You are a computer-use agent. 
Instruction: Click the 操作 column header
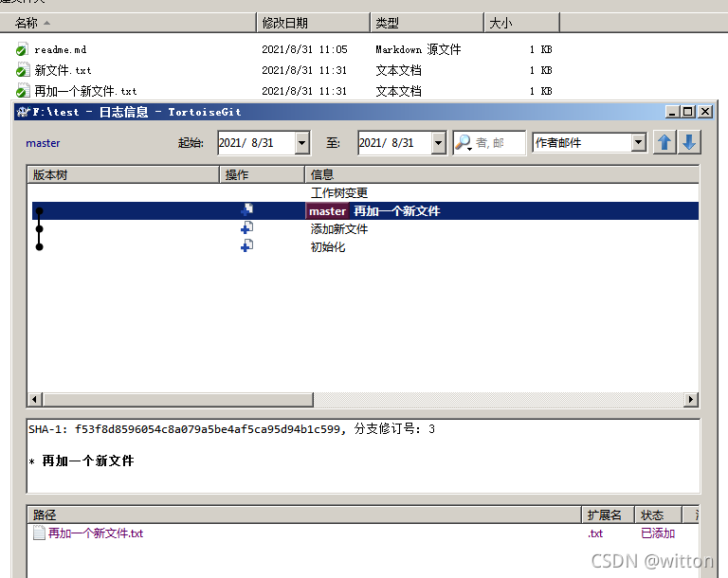pos(263,175)
